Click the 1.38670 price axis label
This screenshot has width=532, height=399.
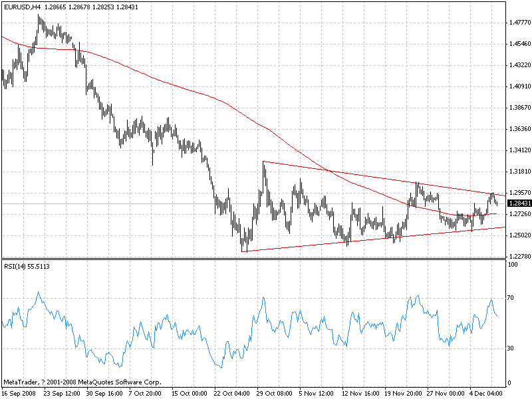(520, 108)
